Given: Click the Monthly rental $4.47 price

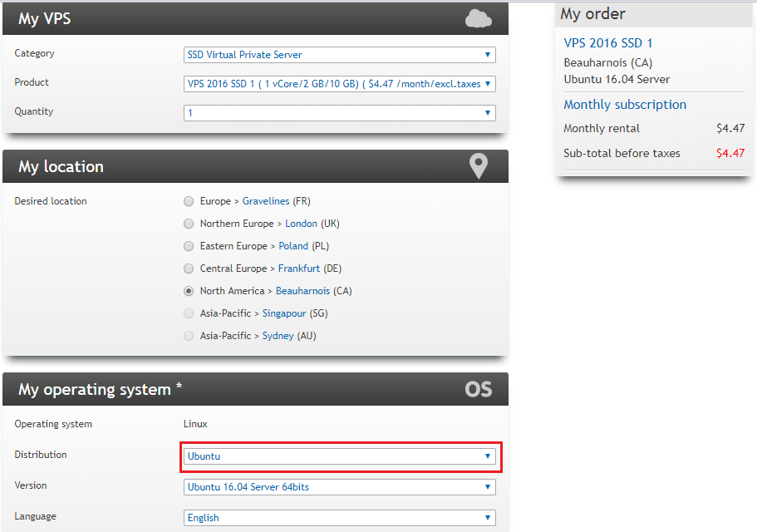Looking at the screenshot, I should coord(730,128).
